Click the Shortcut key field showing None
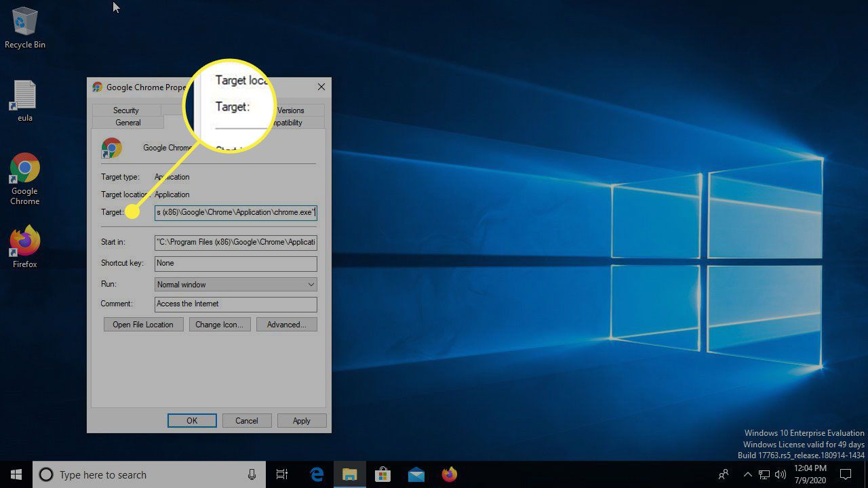This screenshot has height=488, width=868. (235, 263)
